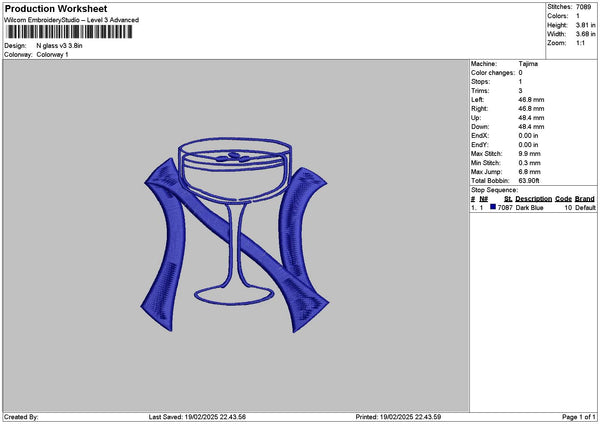Click the embroidered N glass design preview

tap(235, 235)
